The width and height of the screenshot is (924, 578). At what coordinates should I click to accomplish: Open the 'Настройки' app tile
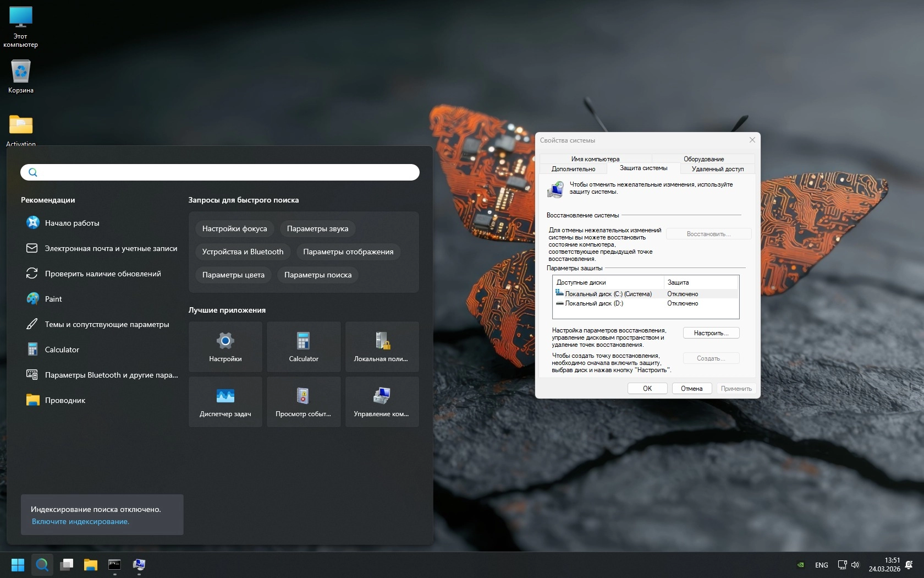click(x=226, y=347)
